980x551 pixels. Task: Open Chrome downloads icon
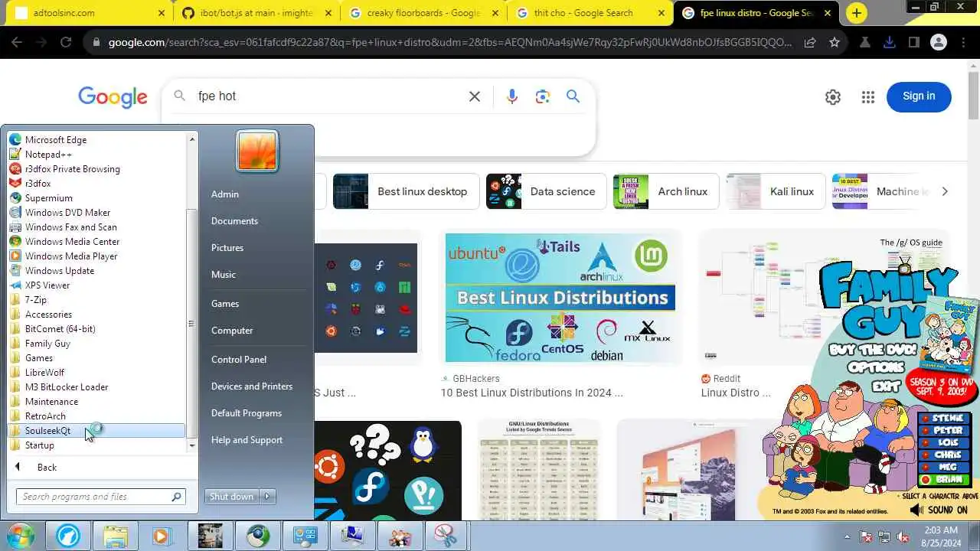pos(889,43)
